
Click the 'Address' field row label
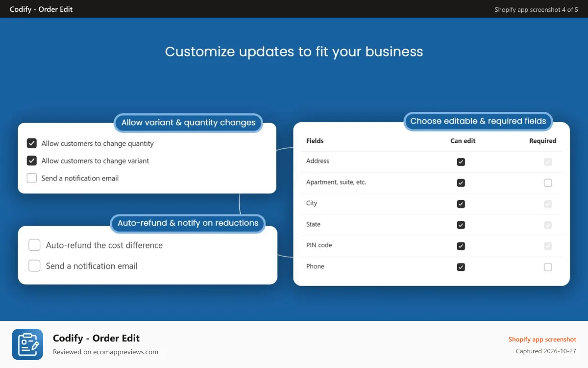tap(318, 161)
